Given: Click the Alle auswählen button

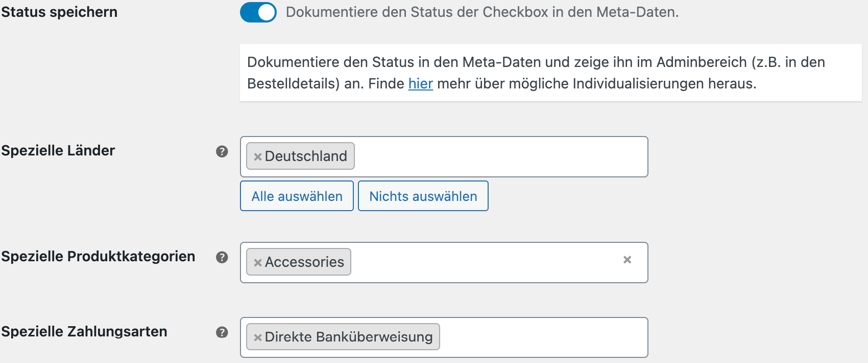Looking at the screenshot, I should [297, 196].
